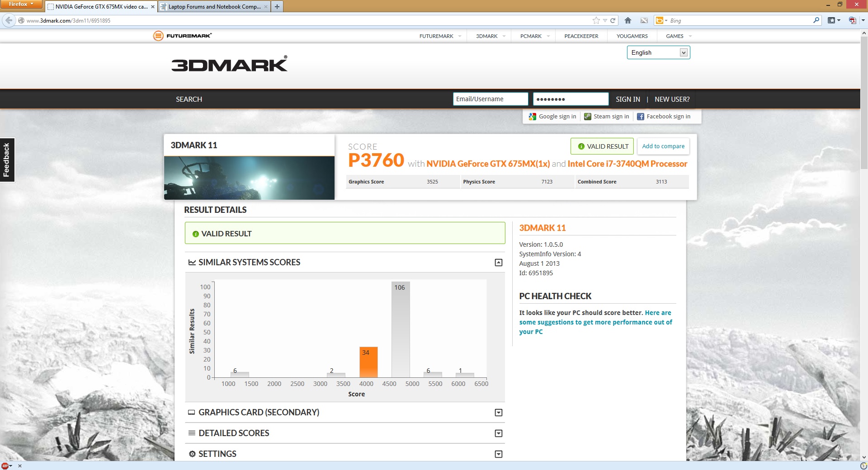Collapse the Similar Systems Scores section
868x470 pixels.
tap(499, 263)
